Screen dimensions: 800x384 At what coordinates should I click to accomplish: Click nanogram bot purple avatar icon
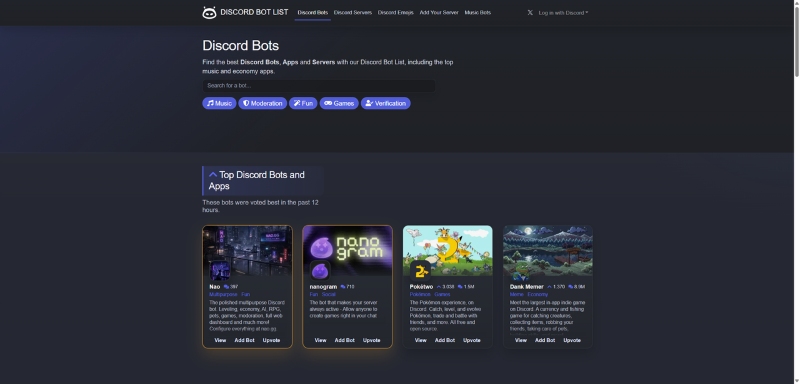click(x=320, y=270)
